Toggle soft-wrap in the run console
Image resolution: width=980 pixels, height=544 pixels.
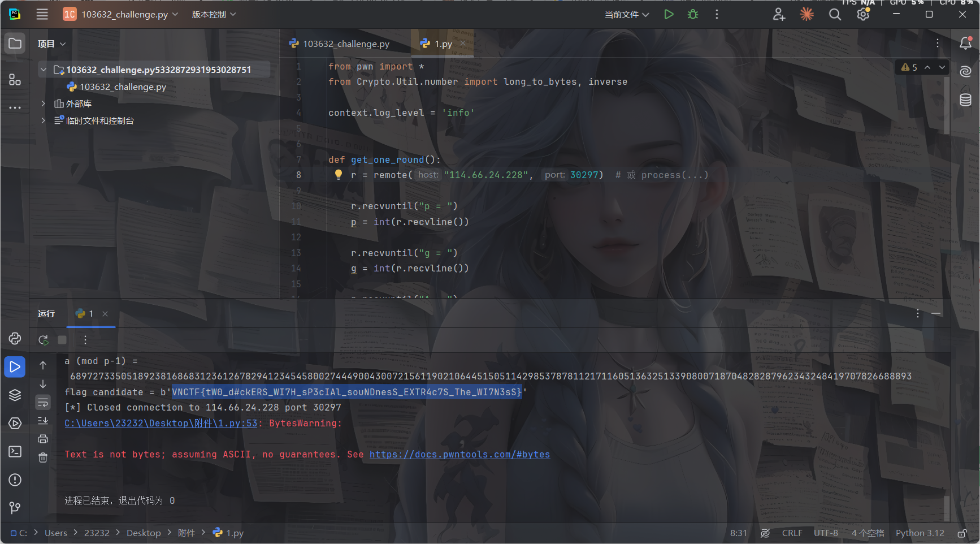(43, 403)
